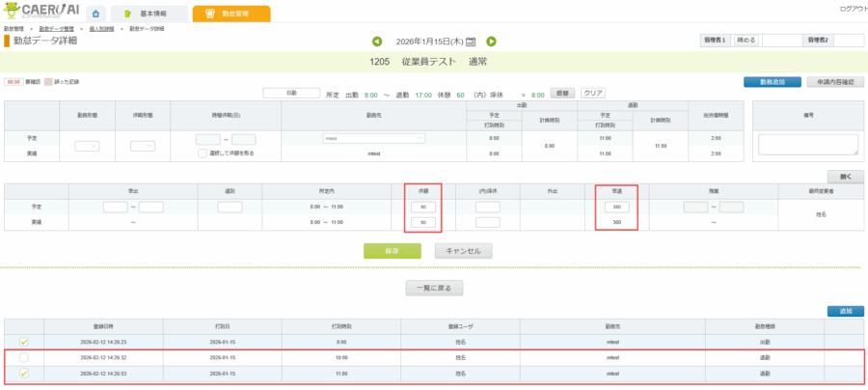This screenshot has height=390, width=868.
Task: Go to previous day arrow
Action: pyautogui.click(x=377, y=42)
